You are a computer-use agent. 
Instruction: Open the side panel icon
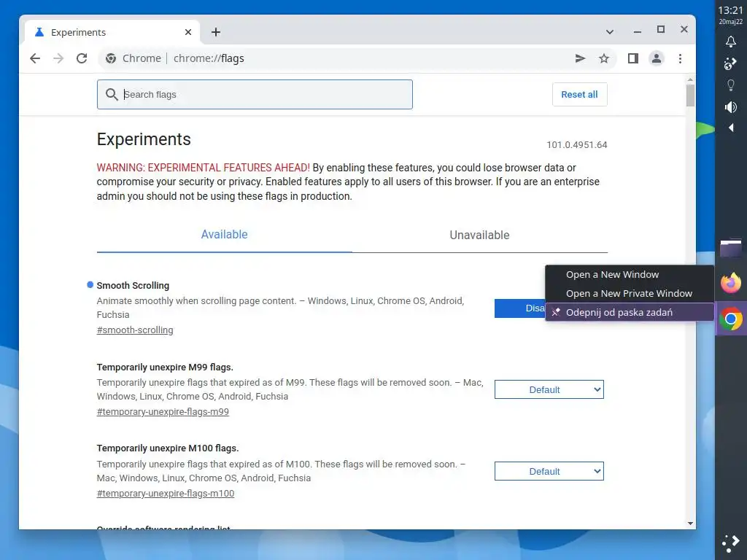coord(632,58)
